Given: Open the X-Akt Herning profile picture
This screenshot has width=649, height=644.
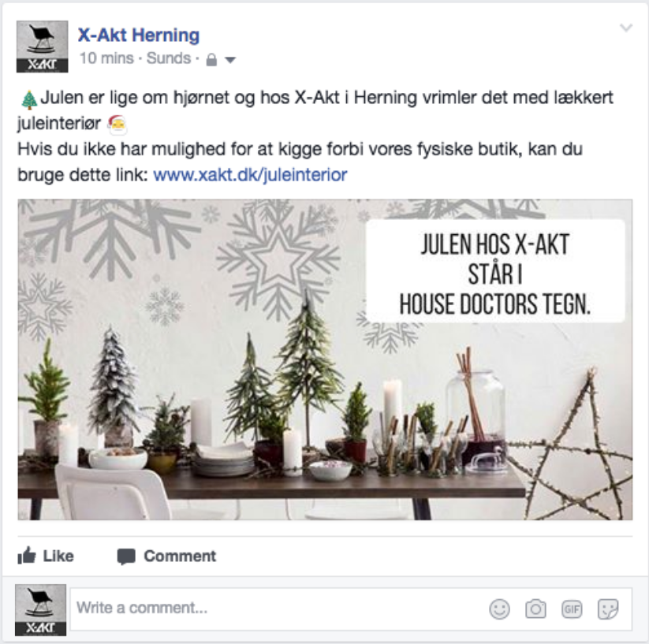Looking at the screenshot, I should coord(43,47).
